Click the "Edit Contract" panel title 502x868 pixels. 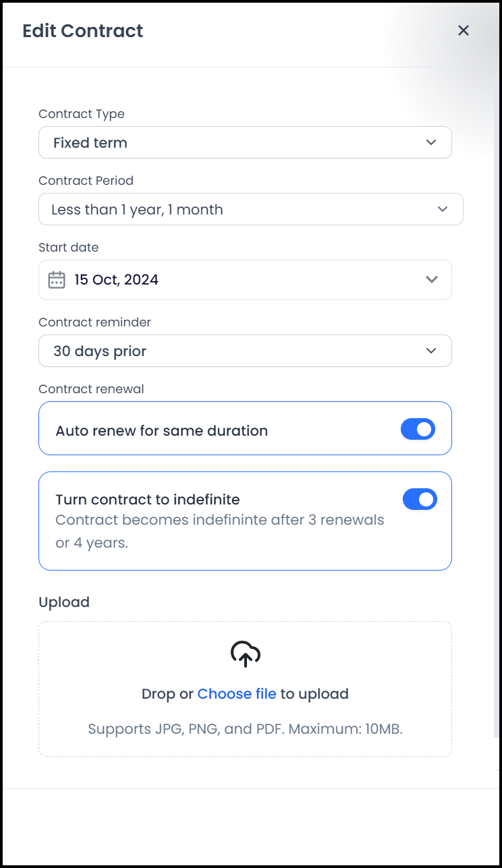pyautogui.click(x=83, y=31)
